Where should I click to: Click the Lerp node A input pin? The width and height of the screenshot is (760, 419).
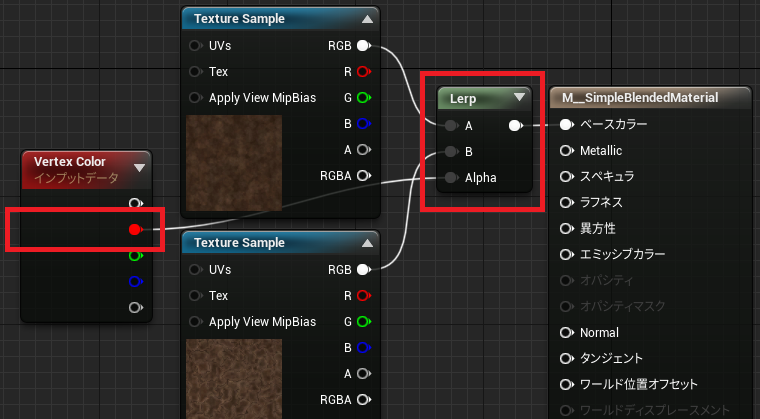tap(451, 126)
